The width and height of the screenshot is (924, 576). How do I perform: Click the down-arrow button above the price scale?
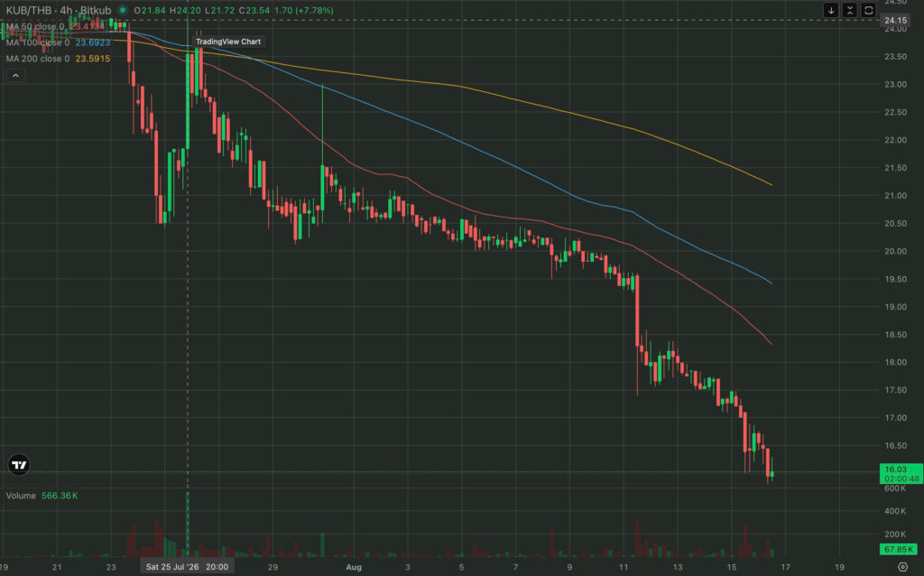coord(831,10)
